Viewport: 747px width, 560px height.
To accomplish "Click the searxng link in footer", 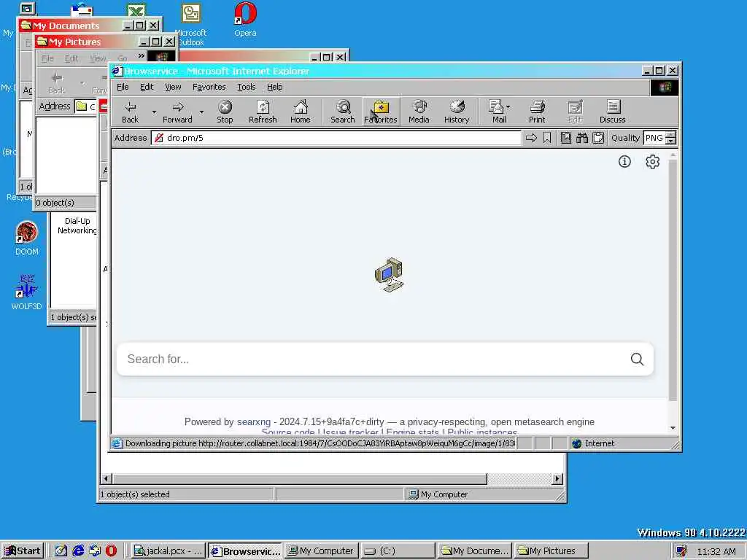I will pos(254,422).
